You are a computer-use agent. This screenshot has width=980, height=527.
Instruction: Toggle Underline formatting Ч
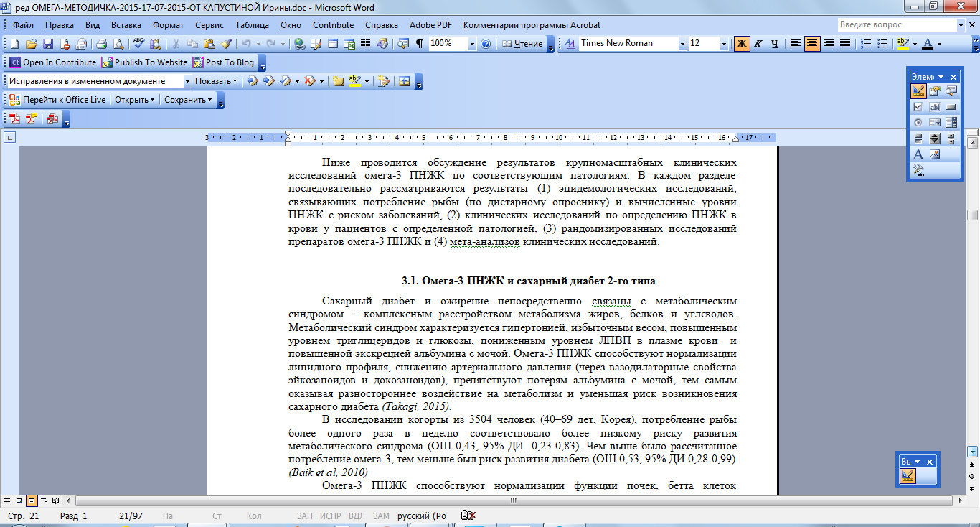[775, 44]
